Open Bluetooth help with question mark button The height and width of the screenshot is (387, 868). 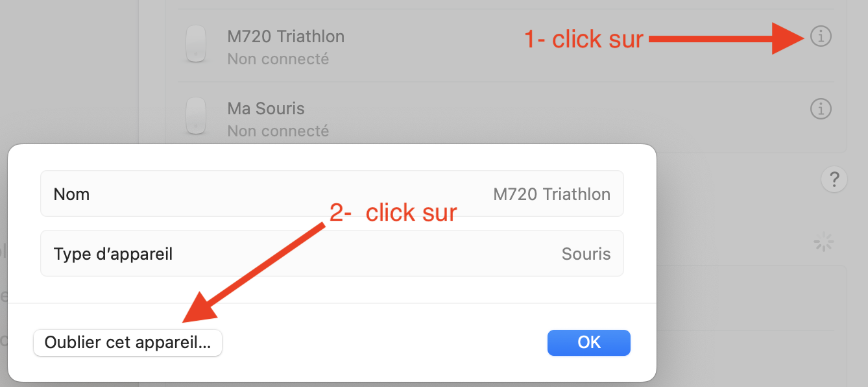click(x=834, y=180)
